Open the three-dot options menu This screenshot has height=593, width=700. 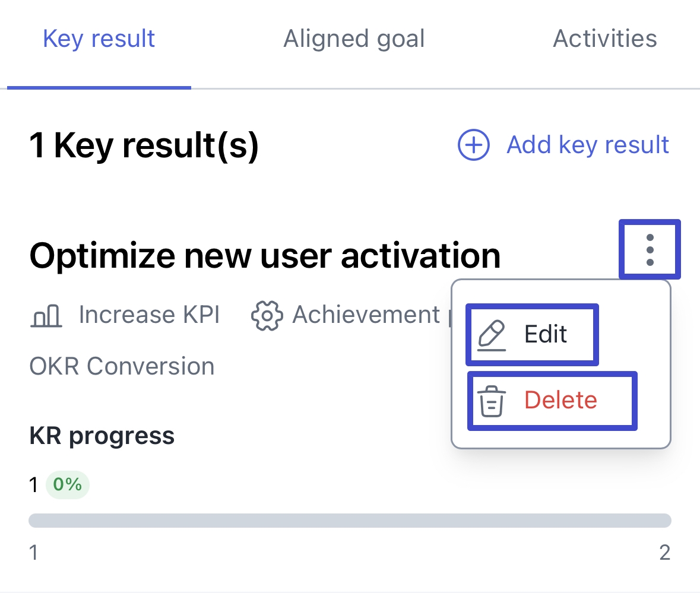tap(650, 249)
